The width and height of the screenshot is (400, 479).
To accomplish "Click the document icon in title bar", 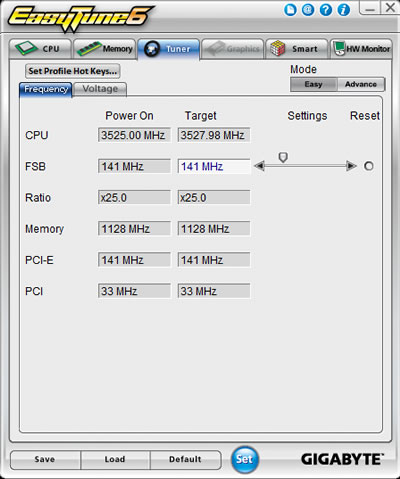I will pyautogui.click(x=290, y=10).
